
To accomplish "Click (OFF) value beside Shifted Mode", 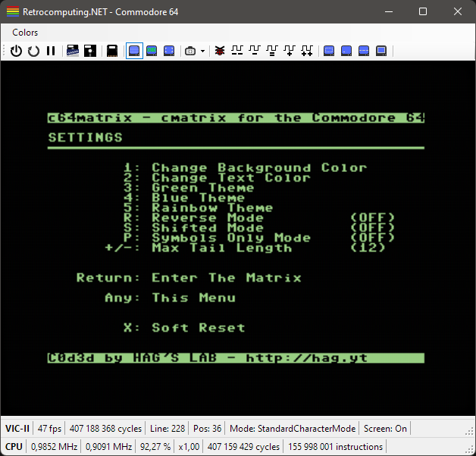I will (372, 228).
